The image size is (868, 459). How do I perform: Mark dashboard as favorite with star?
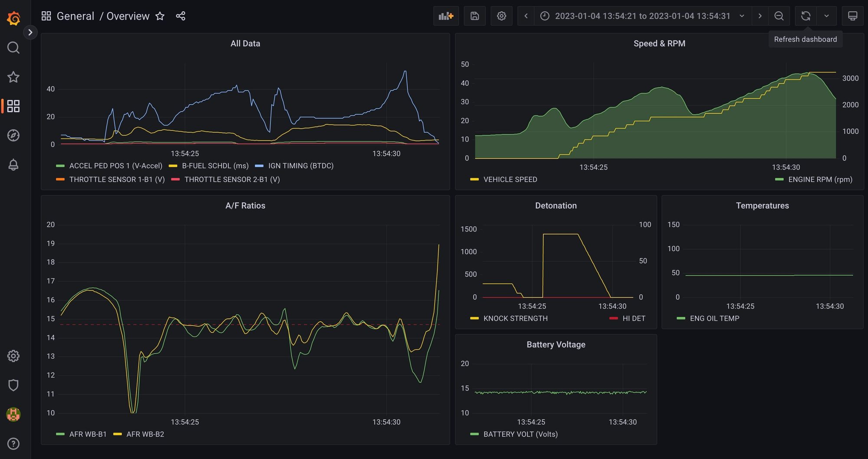click(x=160, y=16)
